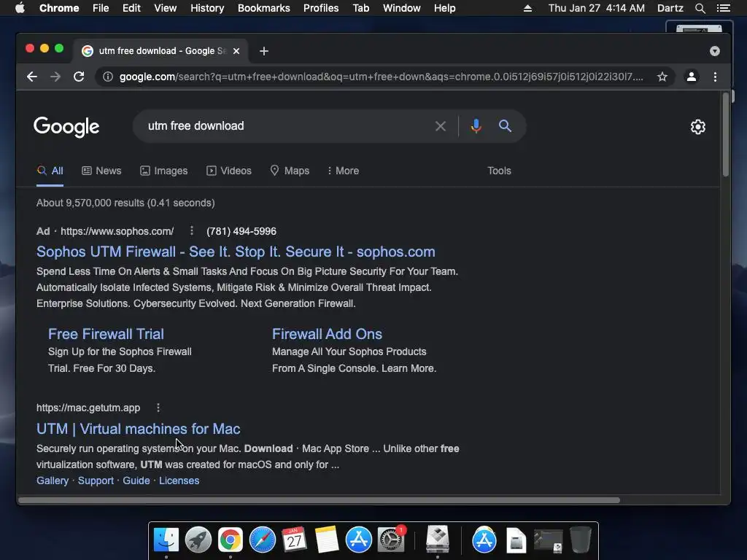This screenshot has width=747, height=560.
Task: Clear the search query with the X
Action: tap(441, 126)
